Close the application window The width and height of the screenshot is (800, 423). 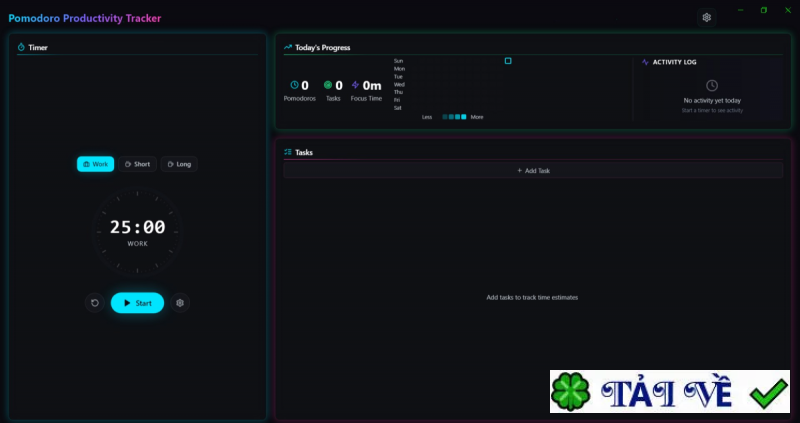tap(788, 10)
